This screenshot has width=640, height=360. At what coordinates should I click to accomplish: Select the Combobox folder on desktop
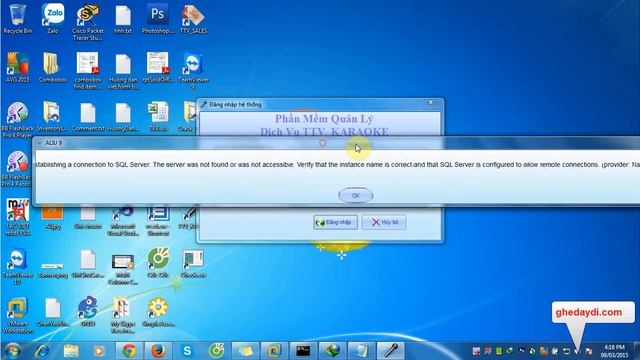click(52, 68)
